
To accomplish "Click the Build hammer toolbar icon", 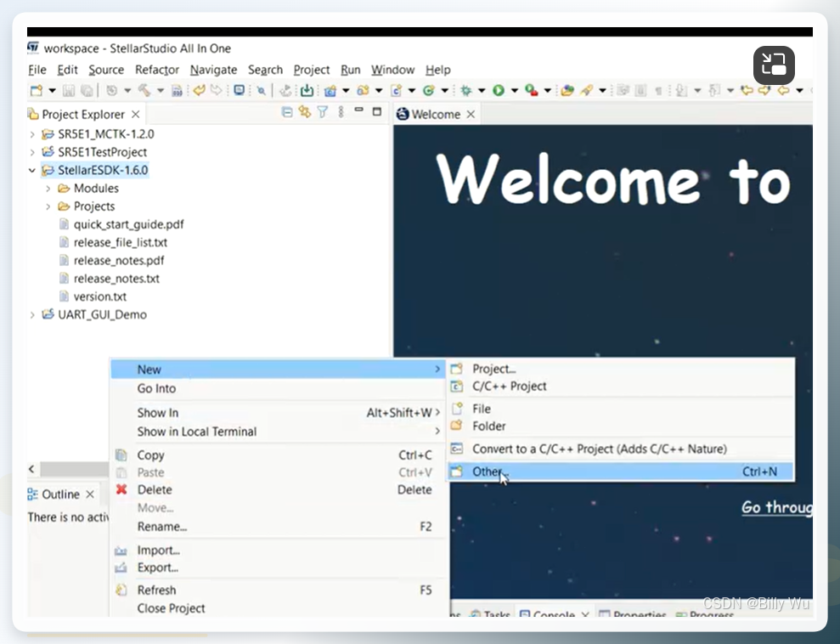I will 144,91.
